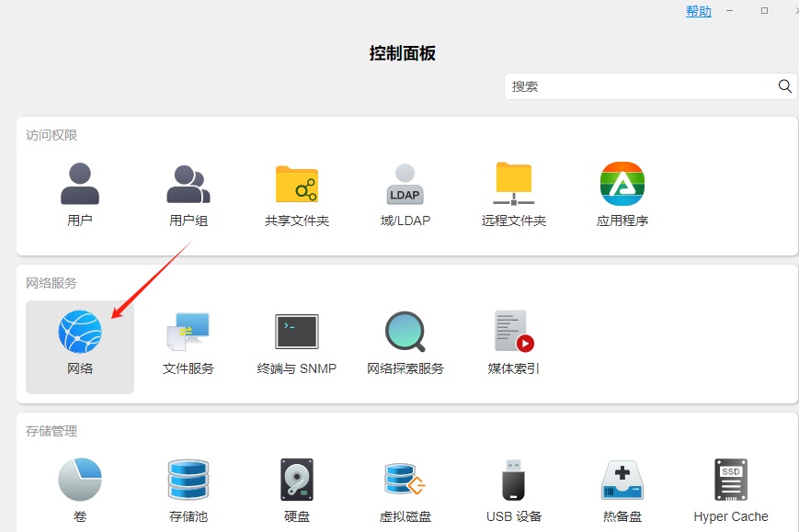
Task: Open USB 设备 settings
Action: pyautogui.click(x=514, y=491)
